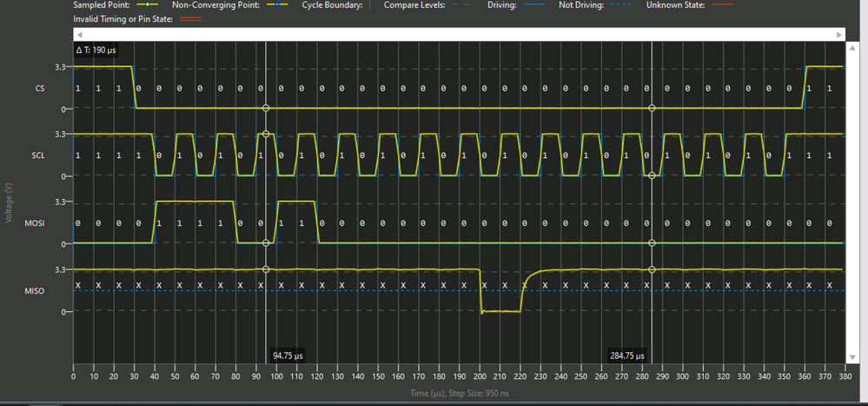Click the horizontal scrollbar right arrow
Screen dimensions: 868x406
pyautogui.click(x=839, y=35)
